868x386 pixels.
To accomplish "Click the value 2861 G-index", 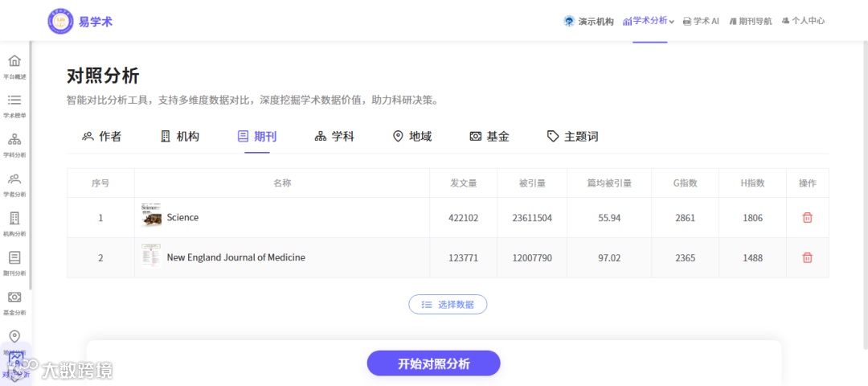I will click(686, 218).
